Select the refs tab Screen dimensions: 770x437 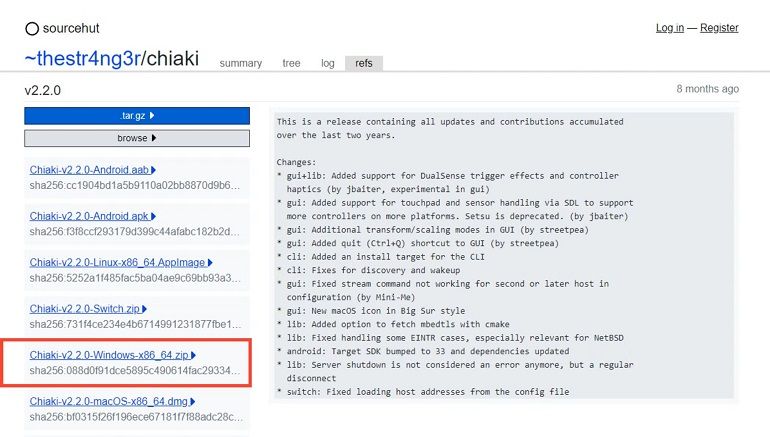point(364,63)
